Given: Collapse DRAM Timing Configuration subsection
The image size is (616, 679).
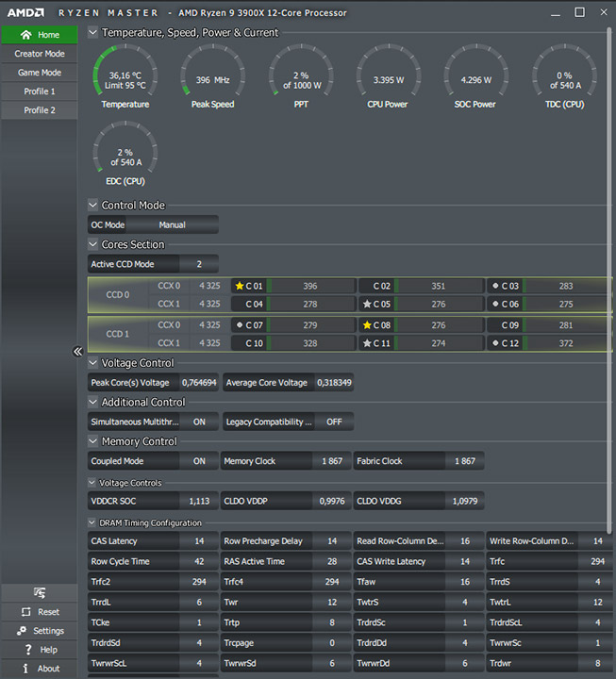Looking at the screenshot, I should click(x=92, y=522).
